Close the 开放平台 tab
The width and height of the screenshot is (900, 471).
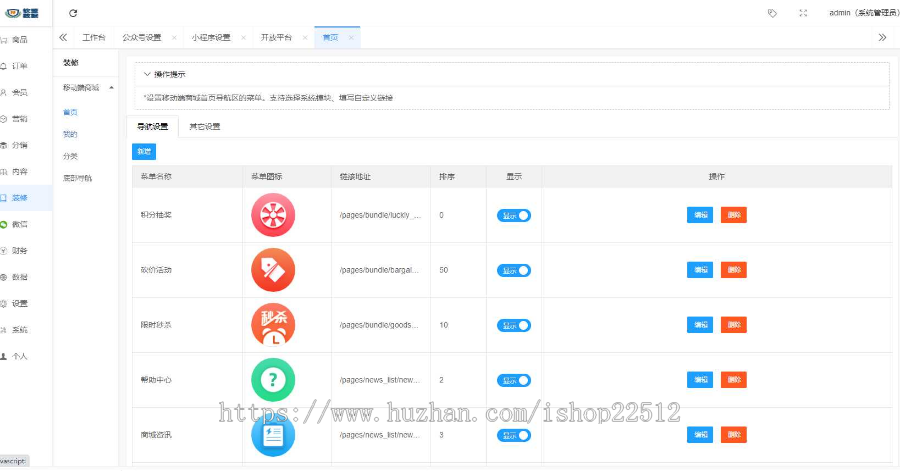(x=303, y=37)
